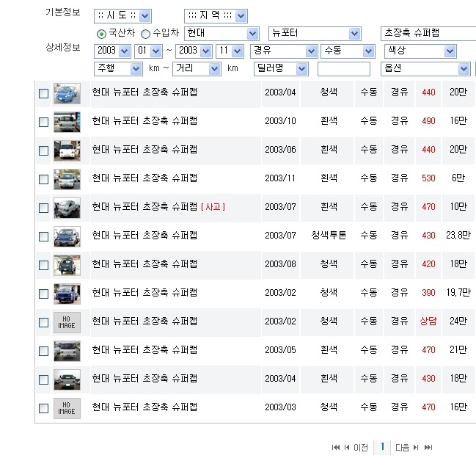Open thumbnail of the 2003/11 listing
The width and height of the screenshot is (476, 458).
[x=67, y=179]
